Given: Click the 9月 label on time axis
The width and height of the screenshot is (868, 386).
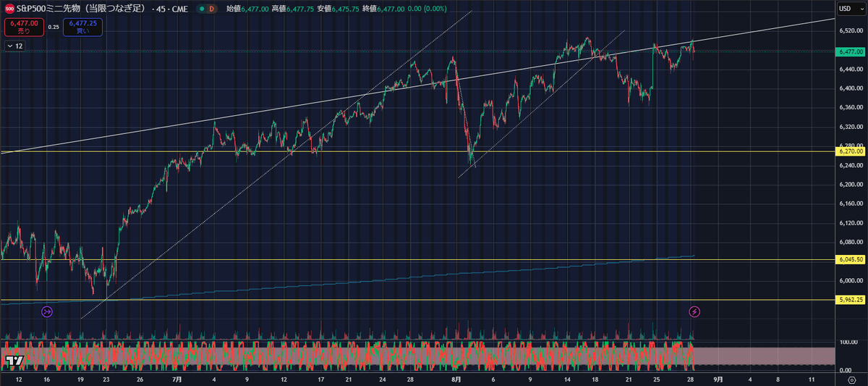Looking at the screenshot, I should (717, 379).
